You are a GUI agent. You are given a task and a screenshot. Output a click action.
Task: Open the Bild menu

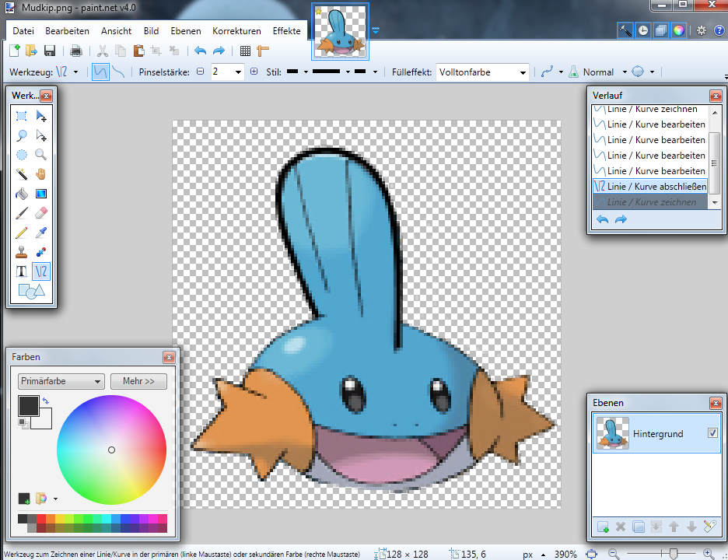(x=151, y=30)
